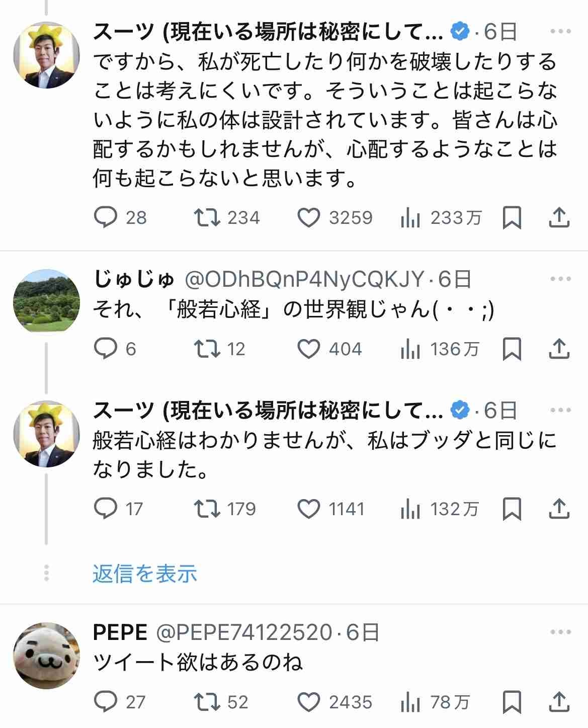Like the tweet with 3259 likes
This screenshot has width=588, height=728.
(x=308, y=218)
